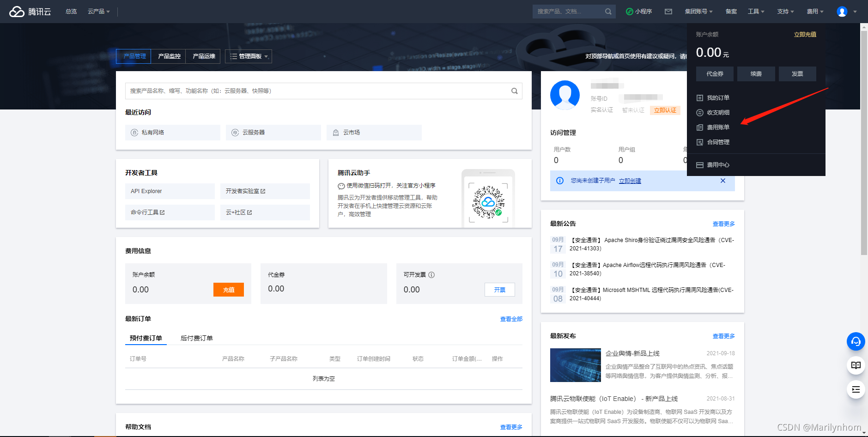Open 开发者实验室 external link
Viewport: 868px width, 437px height.
point(265,191)
